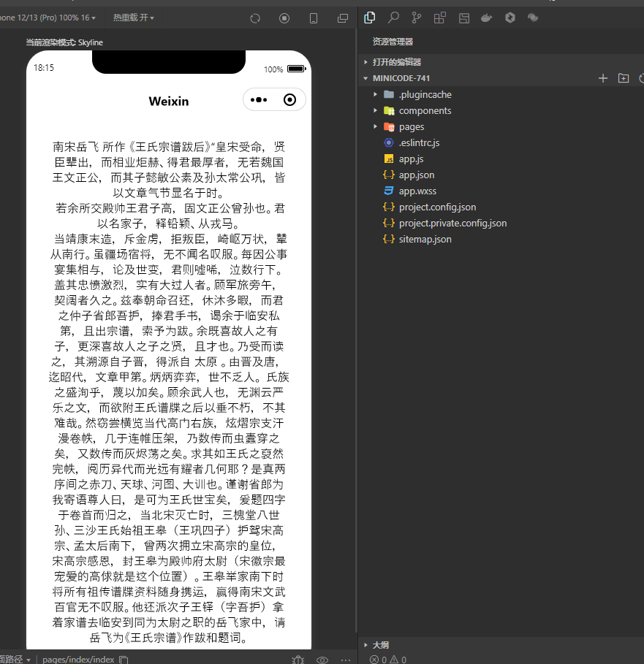
Task: Open the Explorer files icon
Action: [369, 18]
